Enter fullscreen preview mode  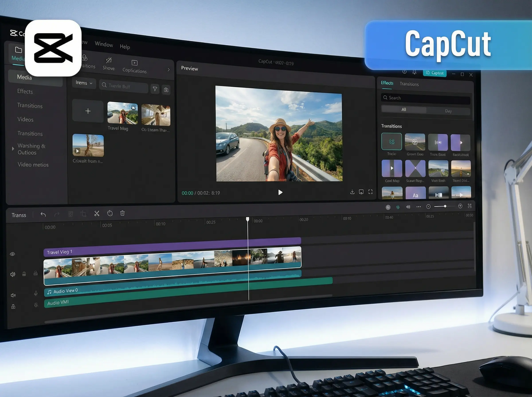(370, 192)
